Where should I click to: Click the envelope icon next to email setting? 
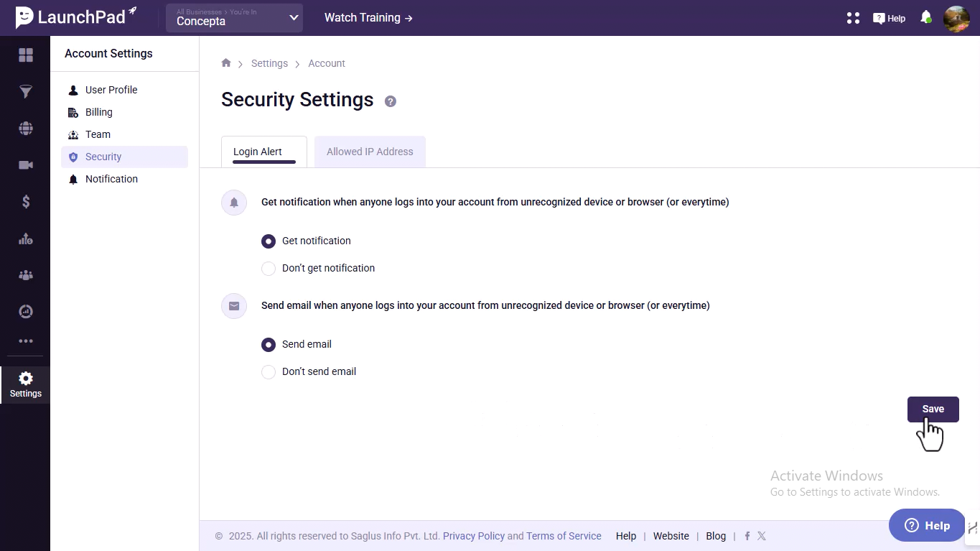point(234,306)
